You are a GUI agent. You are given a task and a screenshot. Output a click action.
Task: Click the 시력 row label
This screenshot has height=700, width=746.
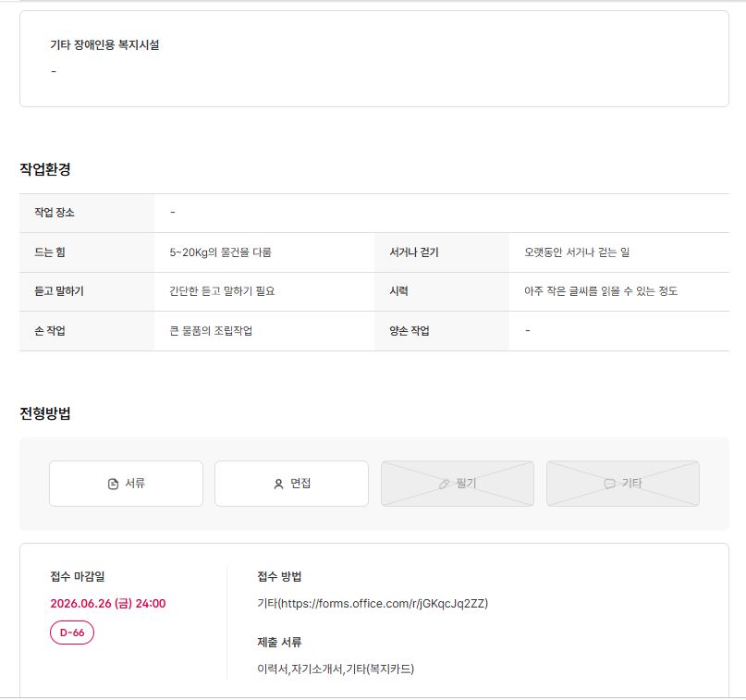398,290
